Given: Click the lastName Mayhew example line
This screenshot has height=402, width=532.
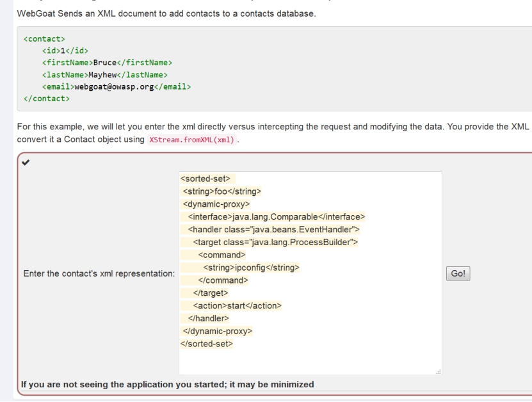Looking at the screenshot, I should [105, 75].
